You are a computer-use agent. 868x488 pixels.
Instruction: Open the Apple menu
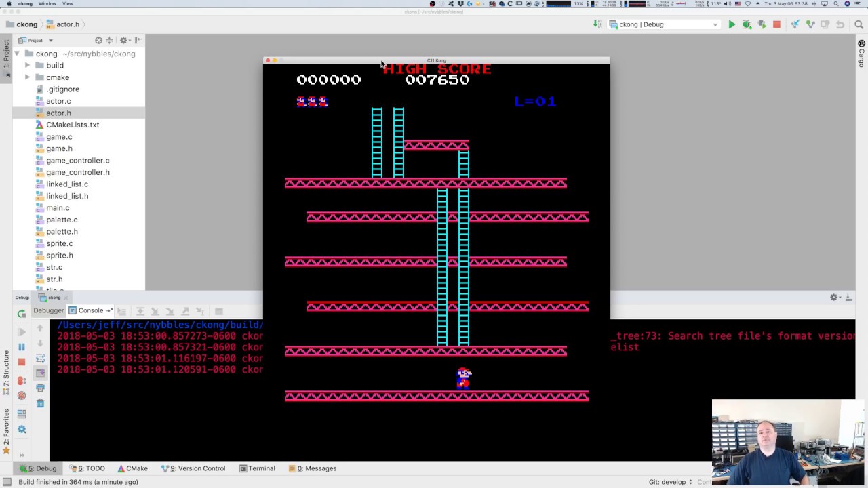pos(9,4)
